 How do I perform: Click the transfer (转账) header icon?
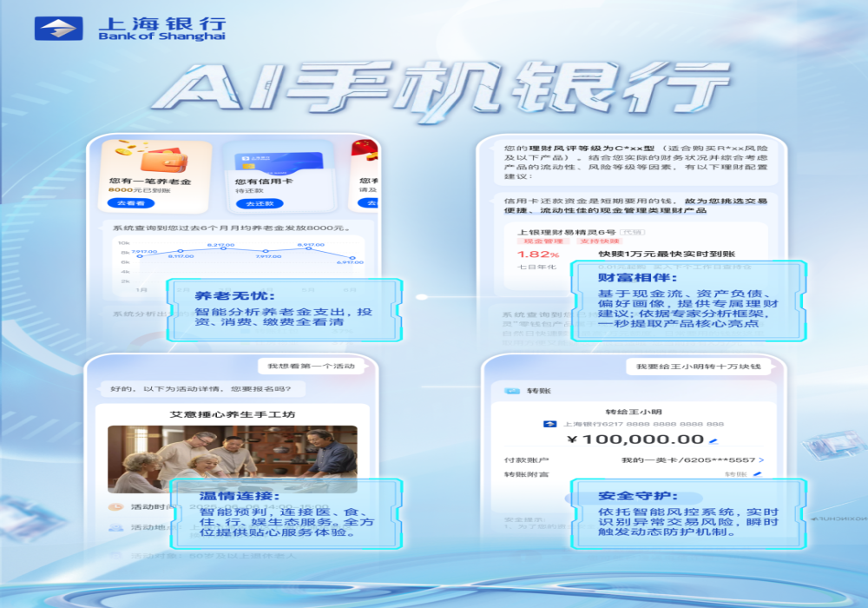pyautogui.click(x=512, y=392)
